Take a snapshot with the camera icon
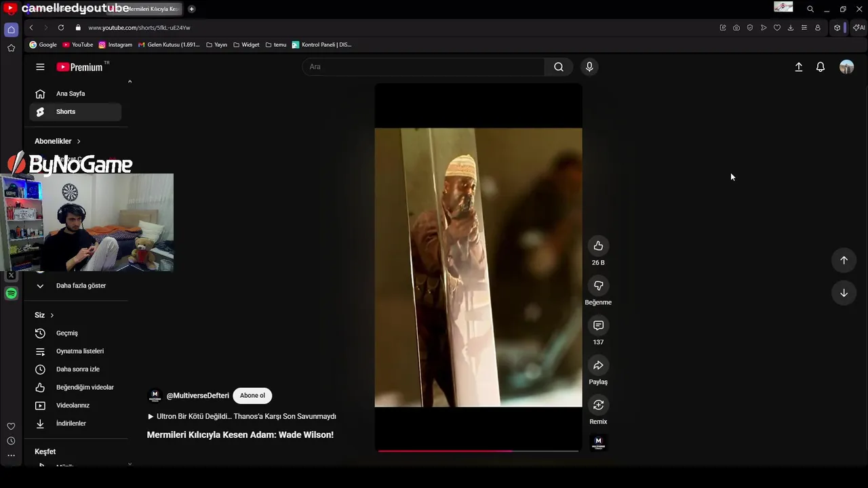The width and height of the screenshot is (868, 488). pyautogui.click(x=736, y=28)
